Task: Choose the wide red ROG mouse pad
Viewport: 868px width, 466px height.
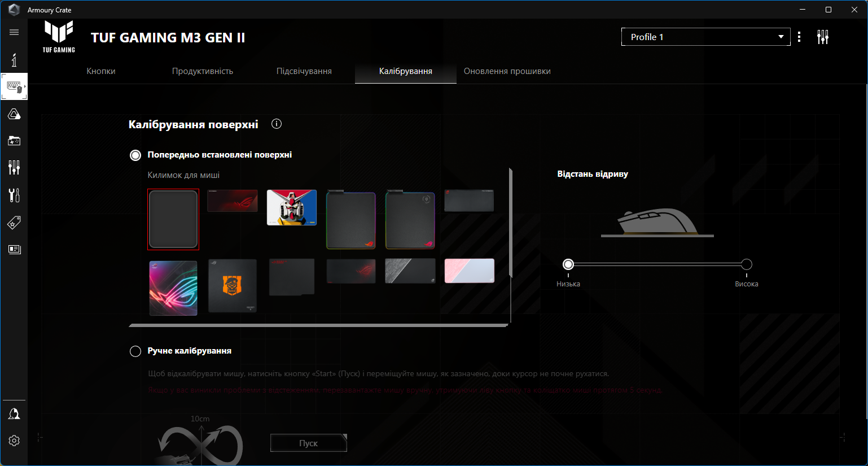Action: click(233, 201)
